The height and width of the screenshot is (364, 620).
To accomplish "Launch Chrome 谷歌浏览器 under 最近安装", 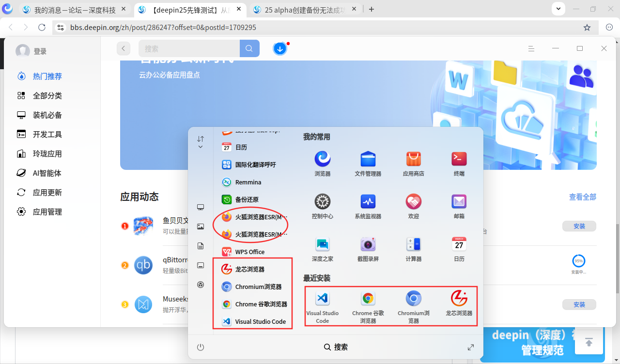I will [x=368, y=298].
